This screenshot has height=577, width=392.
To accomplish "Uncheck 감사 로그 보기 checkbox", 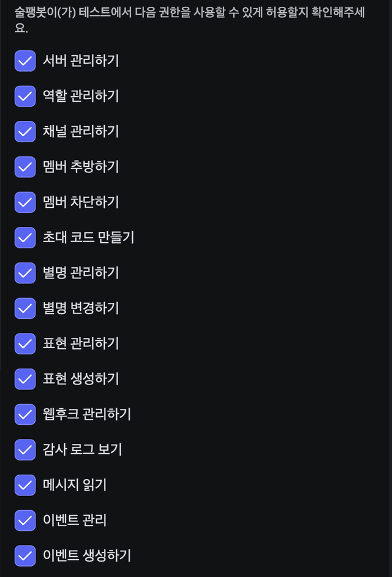I will click(x=25, y=449).
